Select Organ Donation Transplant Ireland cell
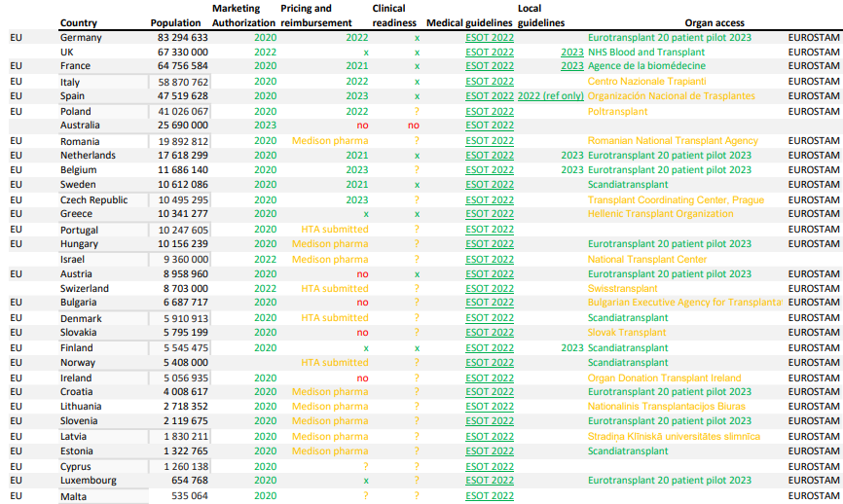 click(x=664, y=378)
